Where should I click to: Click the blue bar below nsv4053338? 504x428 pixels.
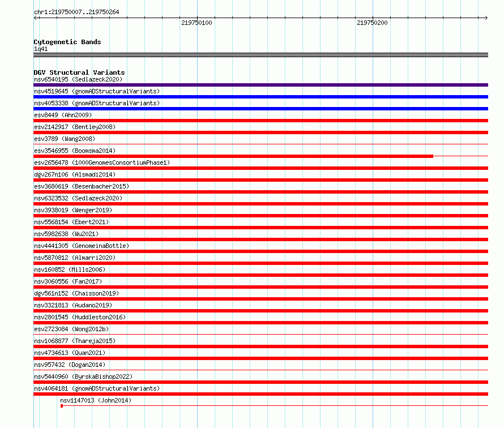(260, 109)
